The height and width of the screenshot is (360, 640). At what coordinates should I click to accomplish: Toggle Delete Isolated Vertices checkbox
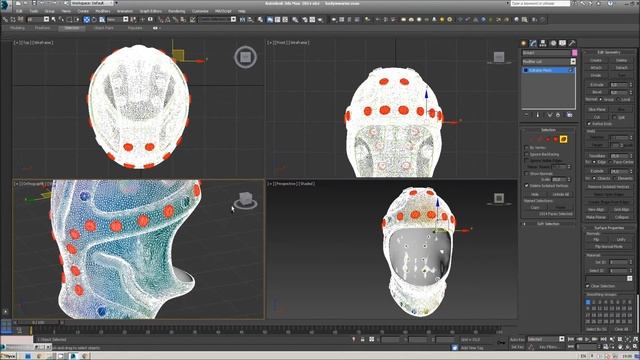click(x=527, y=185)
